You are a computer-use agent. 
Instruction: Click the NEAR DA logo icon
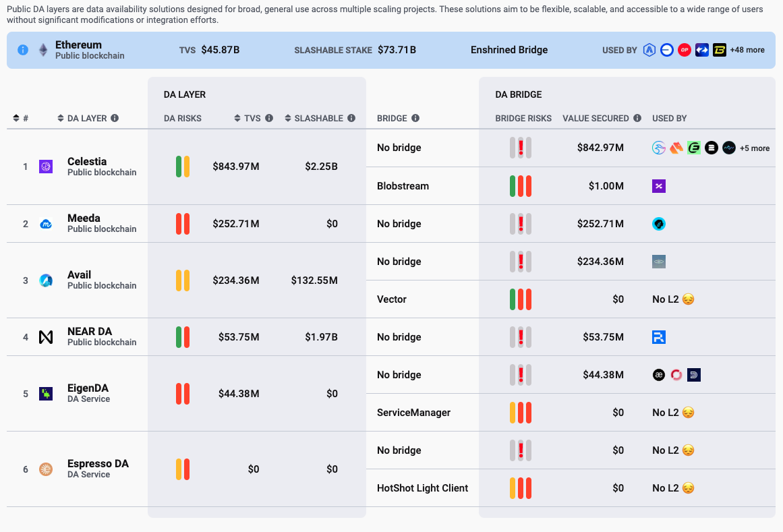coord(46,337)
